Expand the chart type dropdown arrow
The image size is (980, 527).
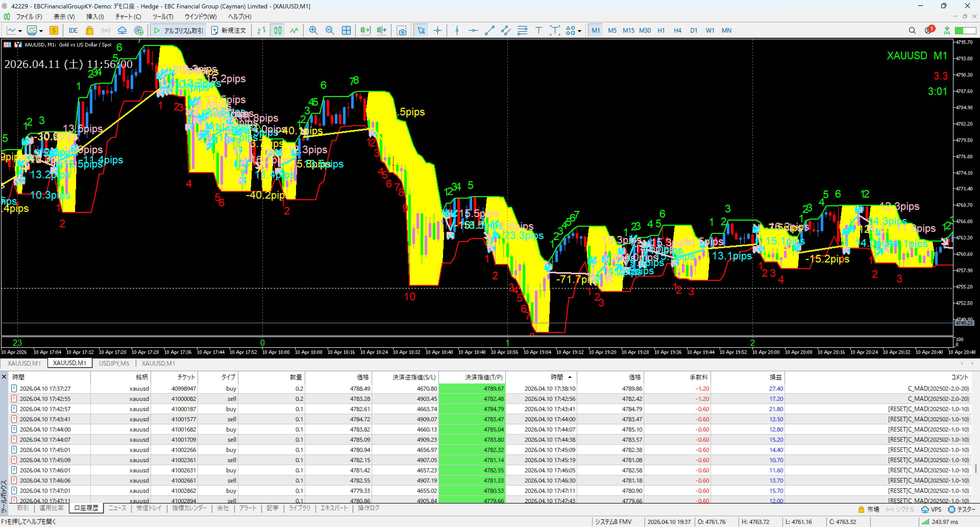click(x=20, y=31)
